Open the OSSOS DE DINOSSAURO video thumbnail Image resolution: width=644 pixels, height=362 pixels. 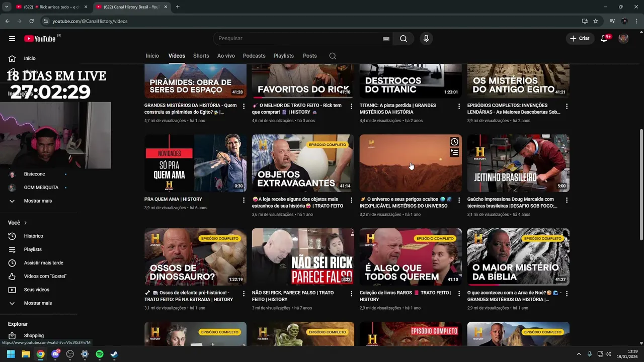point(195,257)
